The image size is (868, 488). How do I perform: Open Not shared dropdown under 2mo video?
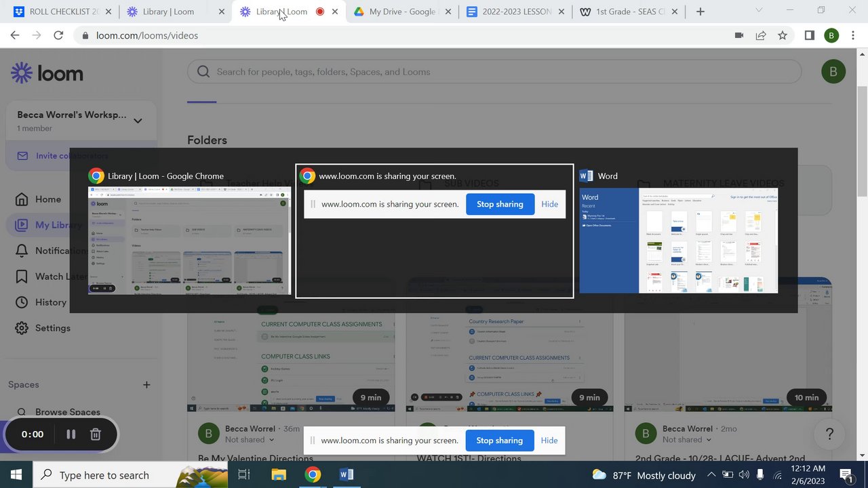[687, 440]
